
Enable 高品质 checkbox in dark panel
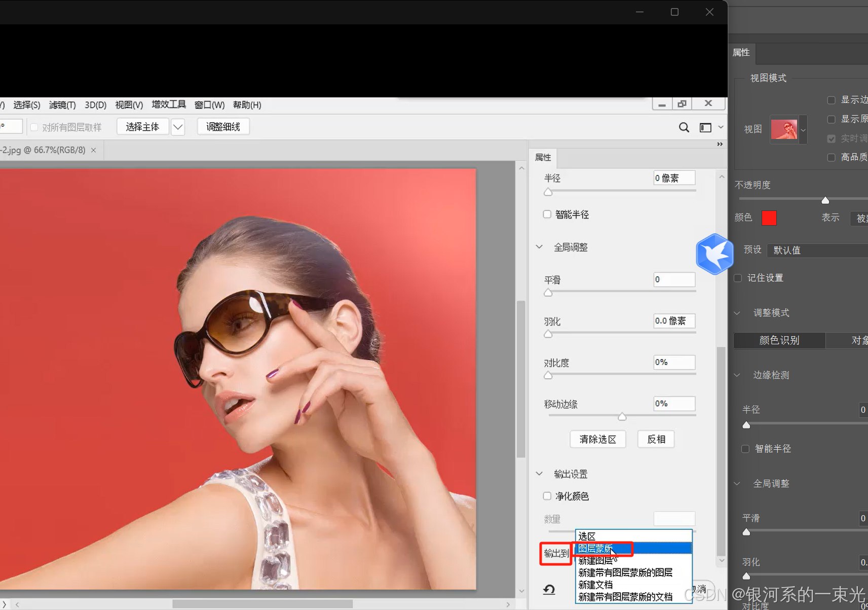tap(831, 157)
